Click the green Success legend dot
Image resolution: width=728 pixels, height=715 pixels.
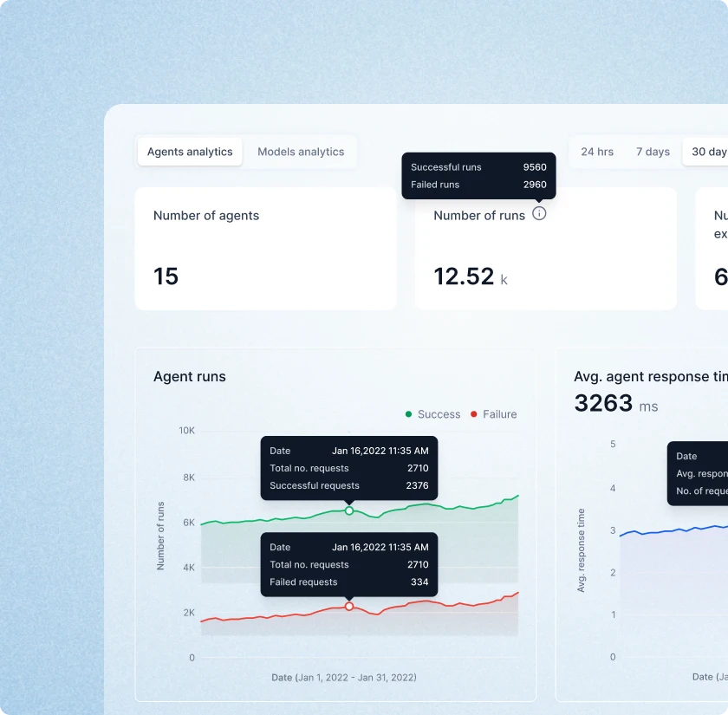pos(408,414)
